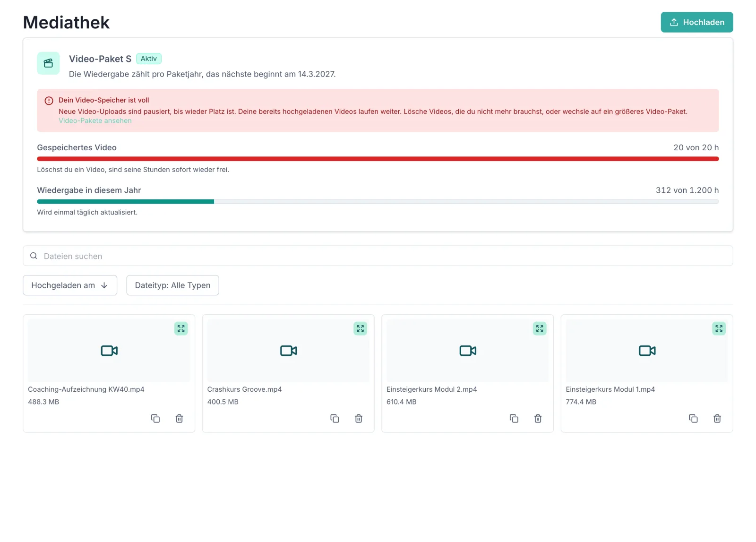Open thumbnail of Coaching-Aufzeichnung KW40.mp4
Image resolution: width=756 pixels, height=542 pixels.
point(109,351)
